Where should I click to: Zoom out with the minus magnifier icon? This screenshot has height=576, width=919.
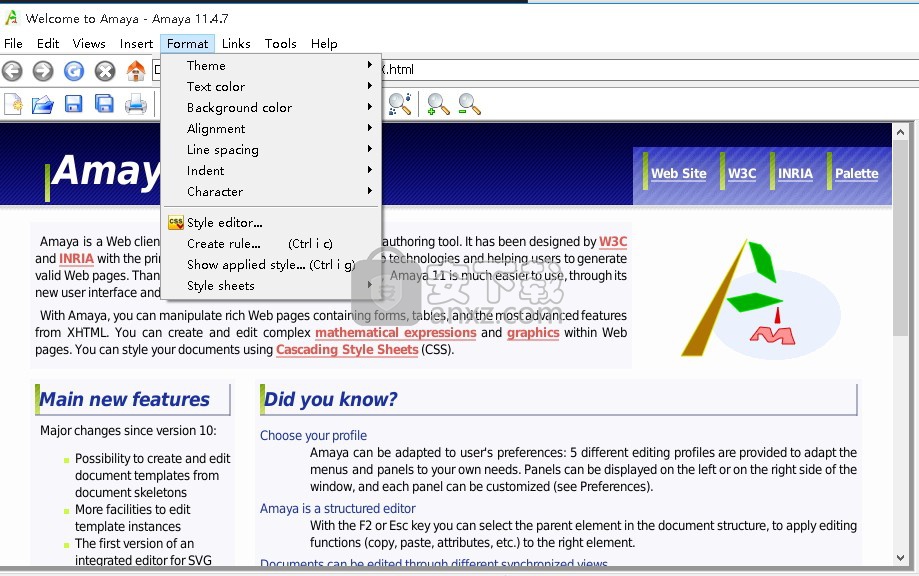tap(469, 104)
